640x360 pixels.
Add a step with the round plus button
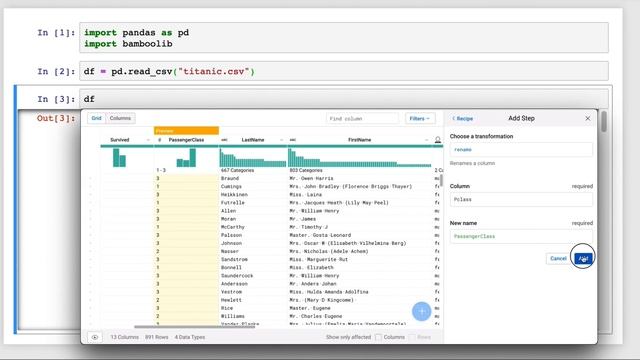[x=422, y=312]
